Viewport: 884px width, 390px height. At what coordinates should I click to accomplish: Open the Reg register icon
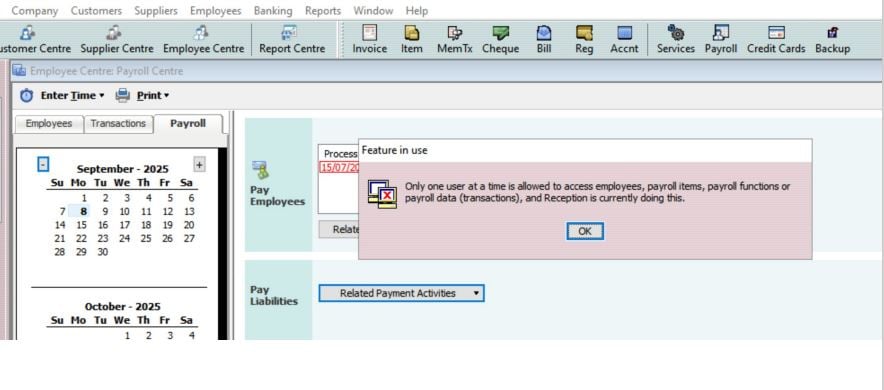[584, 33]
